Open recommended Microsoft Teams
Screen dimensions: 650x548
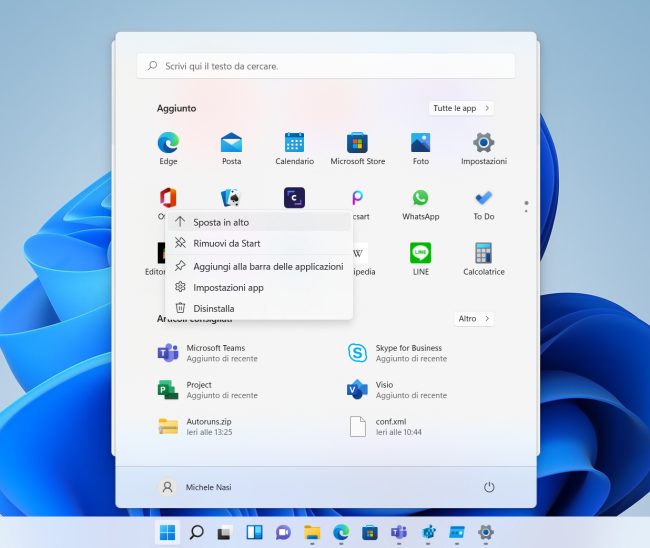pos(207,353)
